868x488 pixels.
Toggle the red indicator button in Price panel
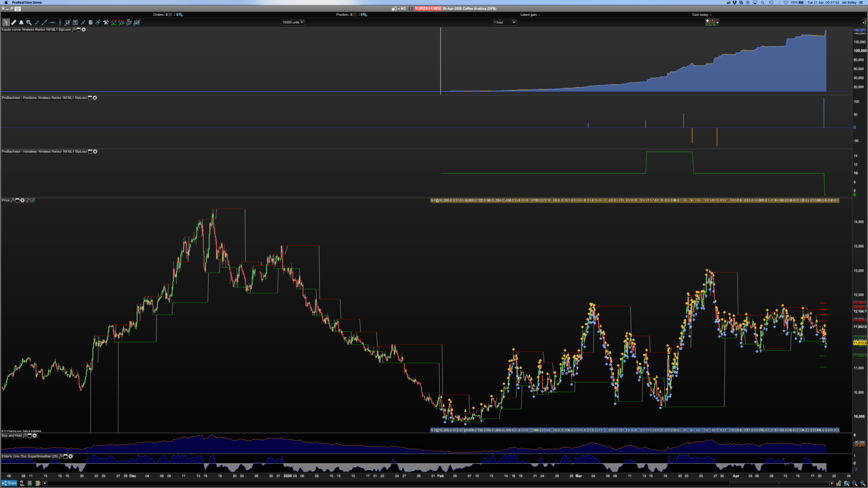coord(28,200)
